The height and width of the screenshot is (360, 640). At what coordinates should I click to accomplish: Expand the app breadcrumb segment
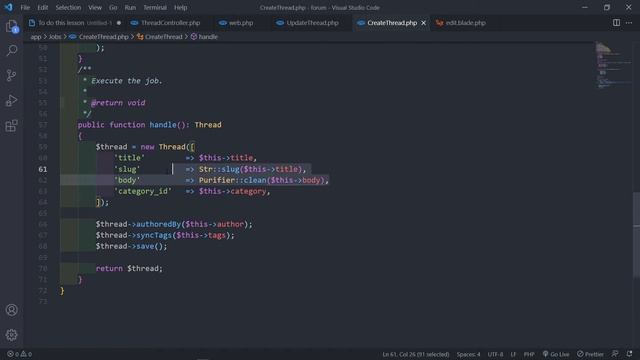pos(36,37)
